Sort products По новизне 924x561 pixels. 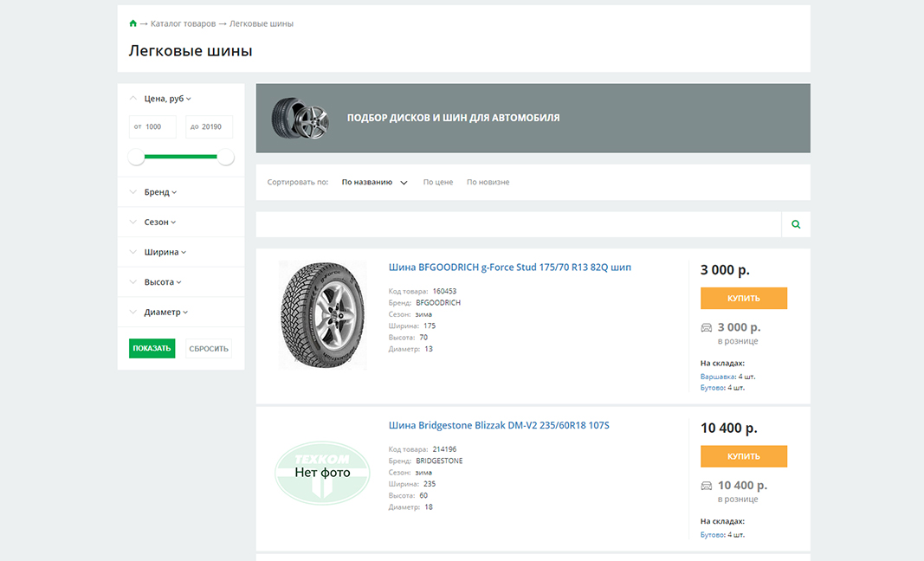coord(488,182)
